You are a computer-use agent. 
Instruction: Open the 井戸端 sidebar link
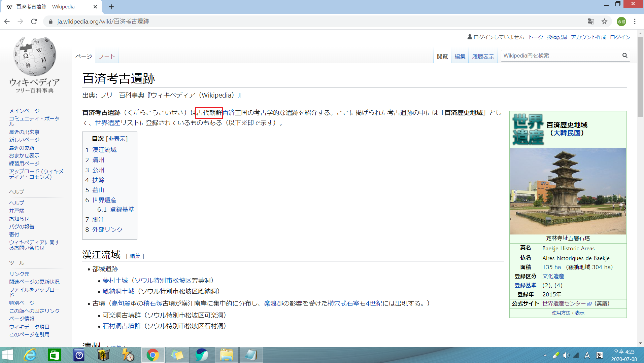click(x=16, y=211)
